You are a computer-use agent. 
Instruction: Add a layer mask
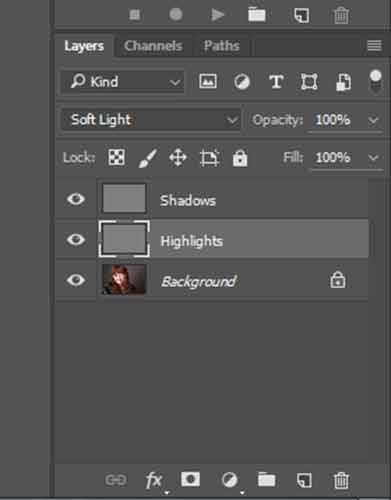tap(190, 479)
